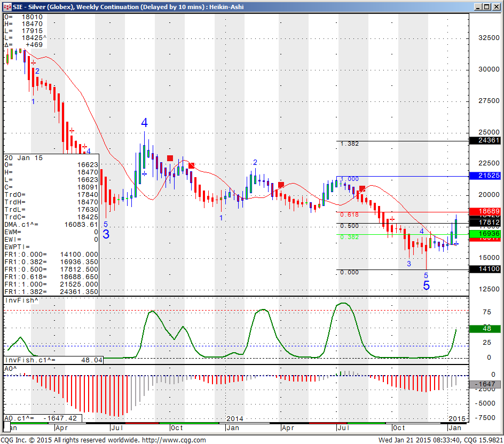
Task: Click the blue 21525 price label
Action: click(485, 176)
